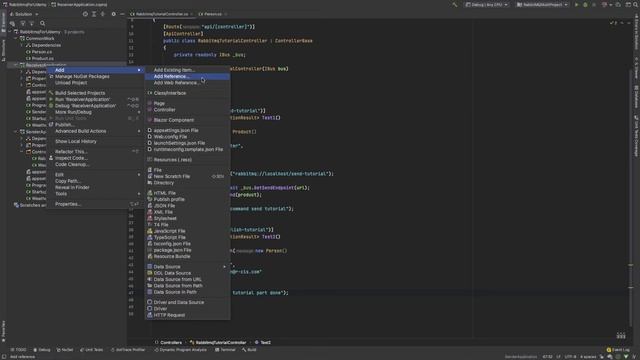
Task: Open the run configuration project dropdown
Action: click(542, 5)
